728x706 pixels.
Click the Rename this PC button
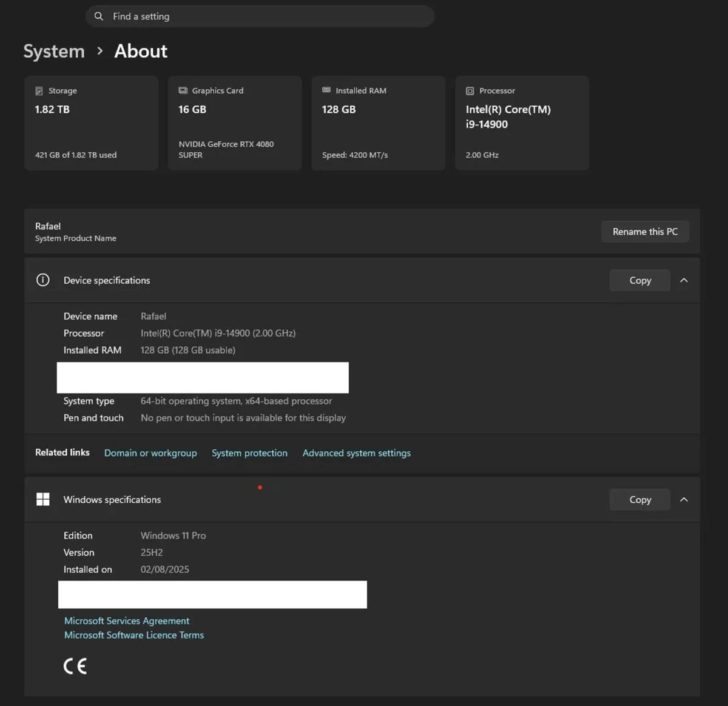[645, 232]
